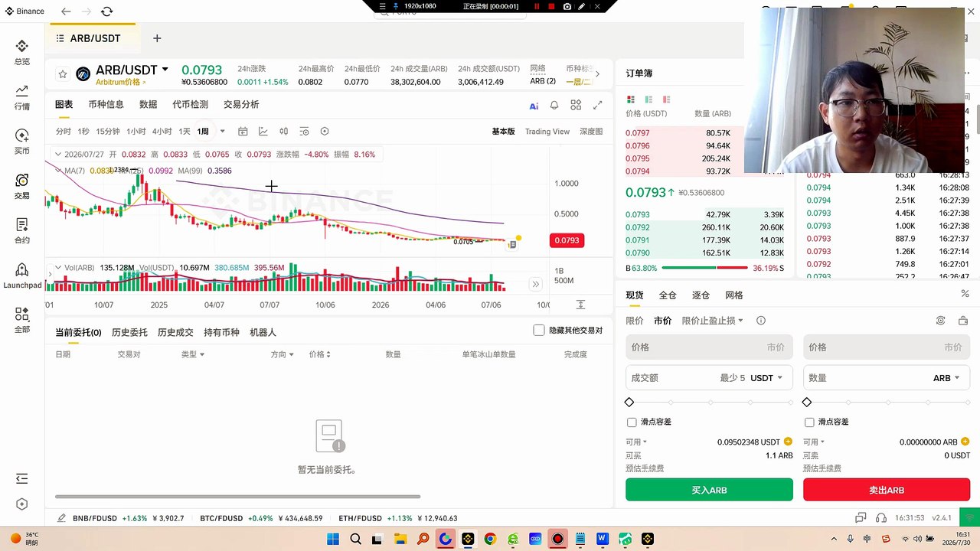Open the wallet transfer icon in order panel
980x551 pixels.
pyautogui.click(x=963, y=321)
